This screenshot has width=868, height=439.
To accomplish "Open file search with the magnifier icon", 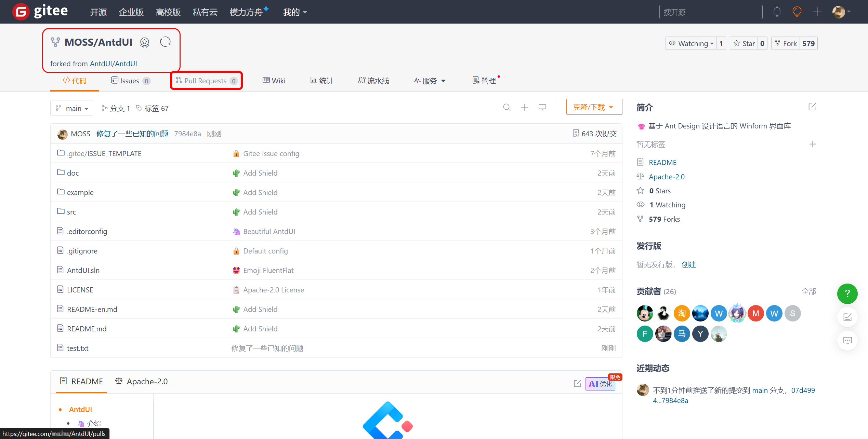I will point(507,108).
